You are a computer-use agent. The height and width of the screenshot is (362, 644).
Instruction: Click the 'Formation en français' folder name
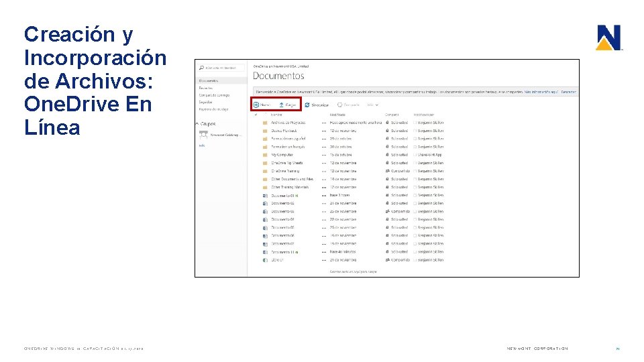(288, 147)
